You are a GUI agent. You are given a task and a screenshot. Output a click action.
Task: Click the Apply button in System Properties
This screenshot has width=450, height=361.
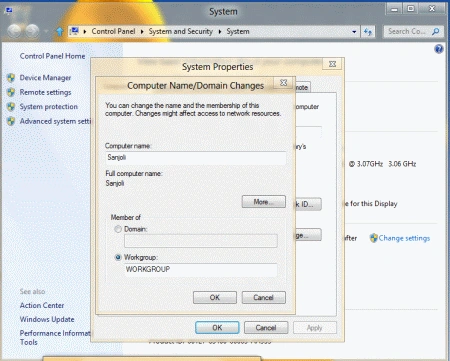315,327
